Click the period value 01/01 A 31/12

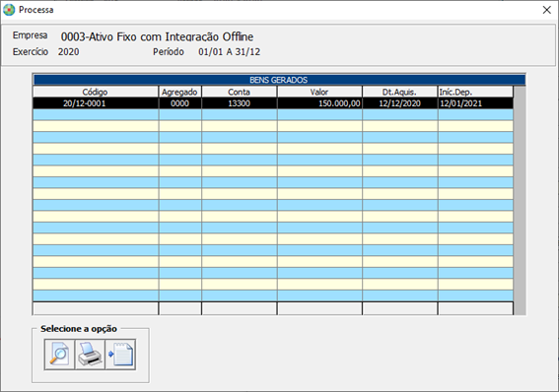(230, 52)
